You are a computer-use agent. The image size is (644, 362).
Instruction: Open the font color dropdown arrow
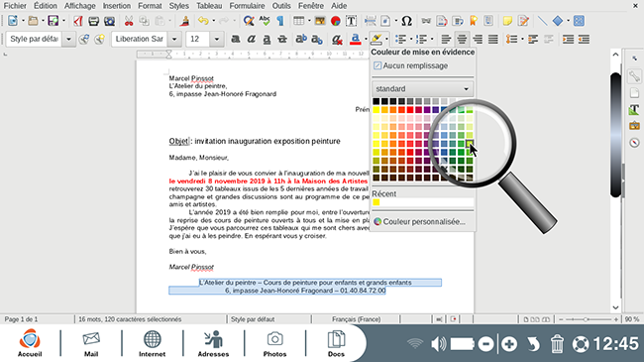(x=366, y=39)
